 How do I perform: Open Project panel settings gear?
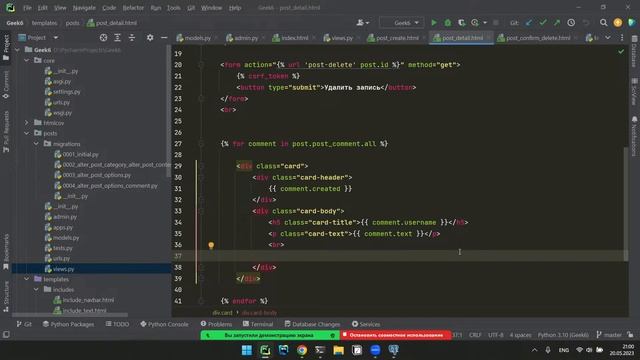(150, 38)
